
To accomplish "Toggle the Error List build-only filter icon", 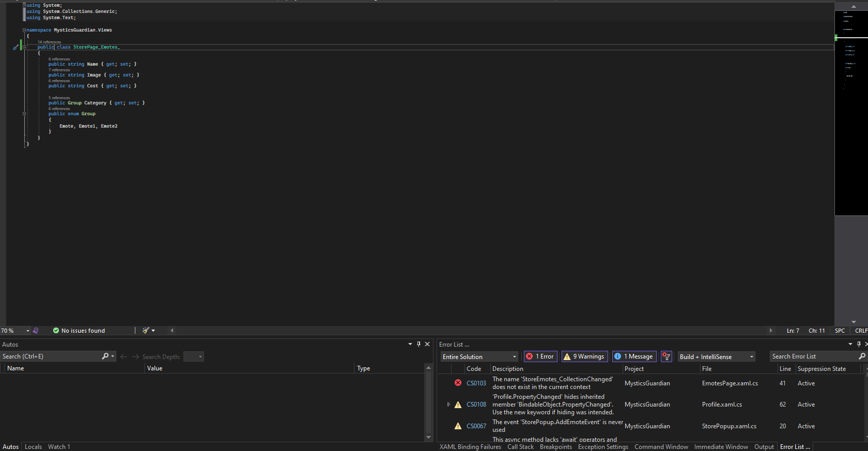I will (667, 356).
